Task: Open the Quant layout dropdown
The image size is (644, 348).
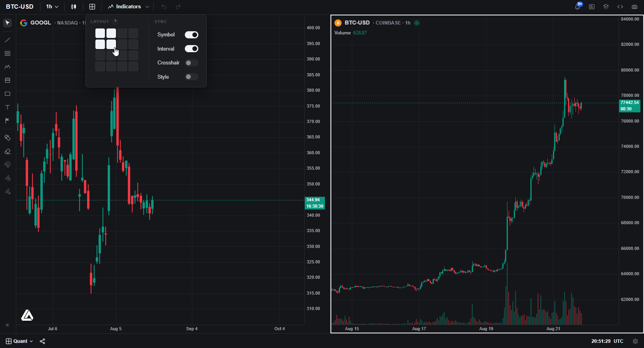Action: 19,341
